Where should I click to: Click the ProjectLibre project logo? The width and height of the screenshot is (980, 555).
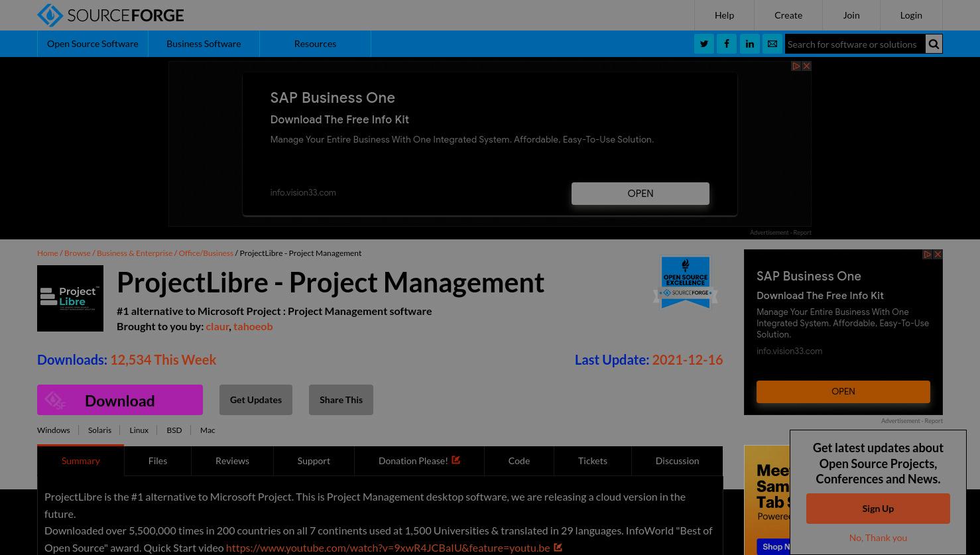tap(70, 298)
